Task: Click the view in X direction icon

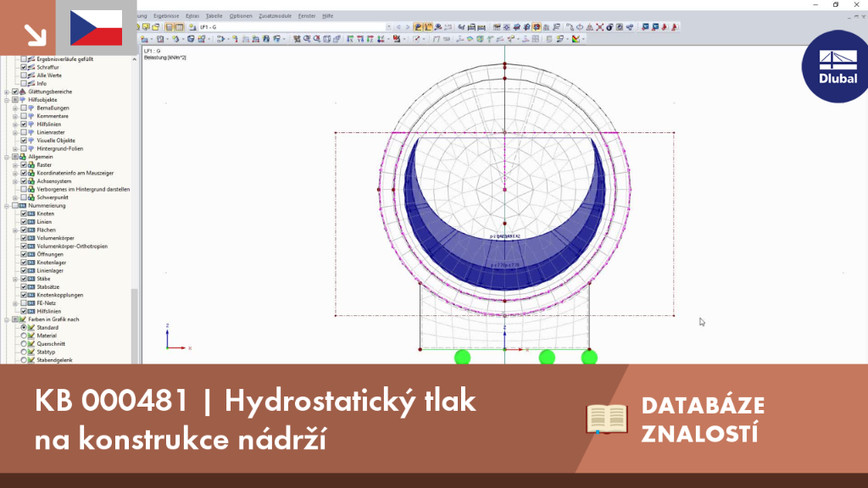Action: 350,39
